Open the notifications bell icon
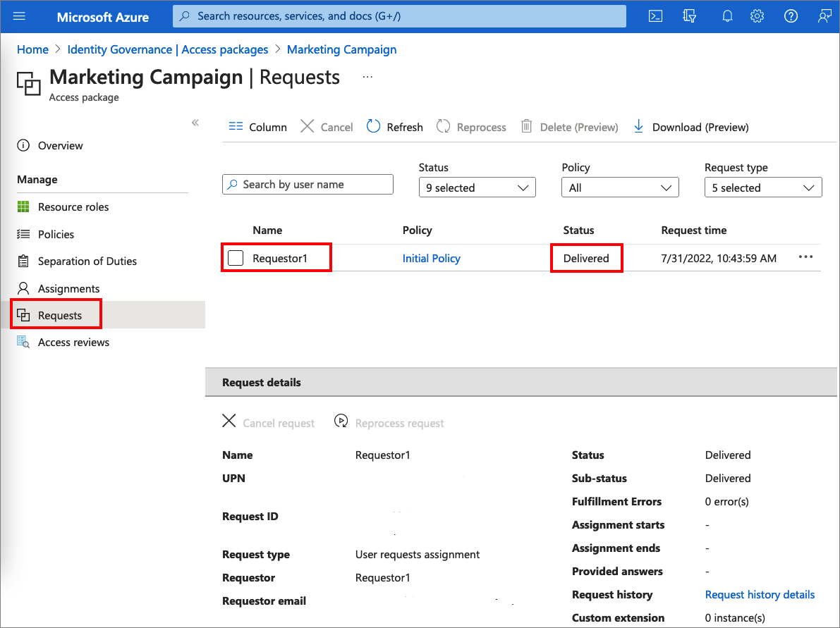The height and width of the screenshot is (628, 840). click(x=727, y=16)
